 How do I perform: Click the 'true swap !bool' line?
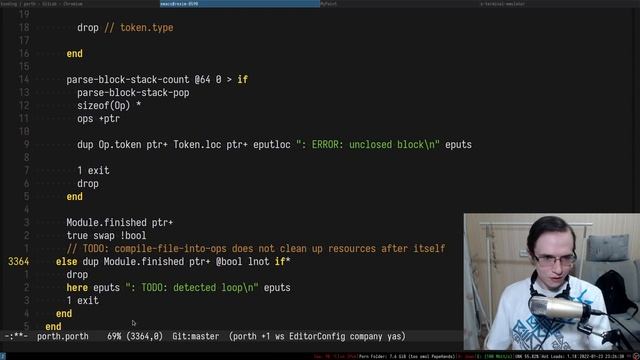pyautogui.click(x=106, y=236)
